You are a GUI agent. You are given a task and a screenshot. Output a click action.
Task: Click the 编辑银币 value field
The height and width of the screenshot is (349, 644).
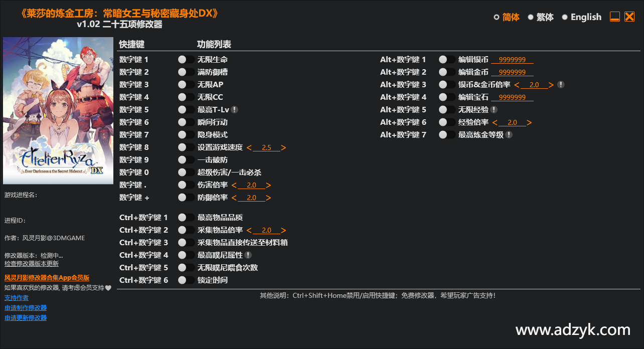point(512,60)
